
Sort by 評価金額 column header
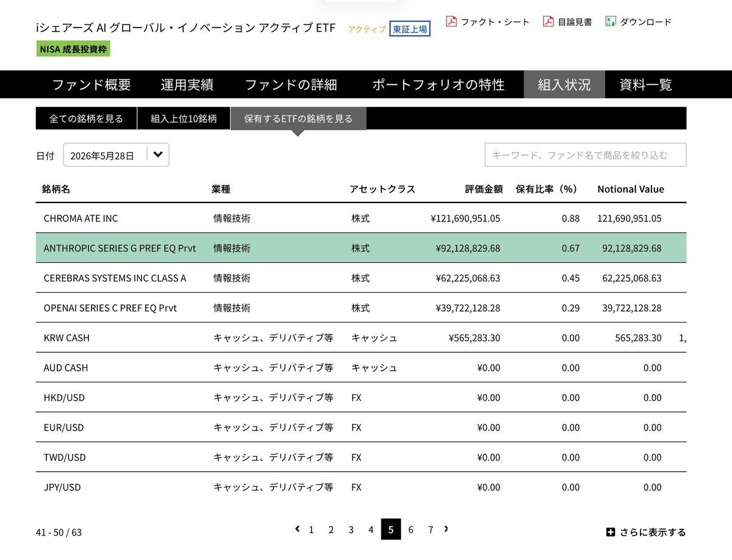484,189
